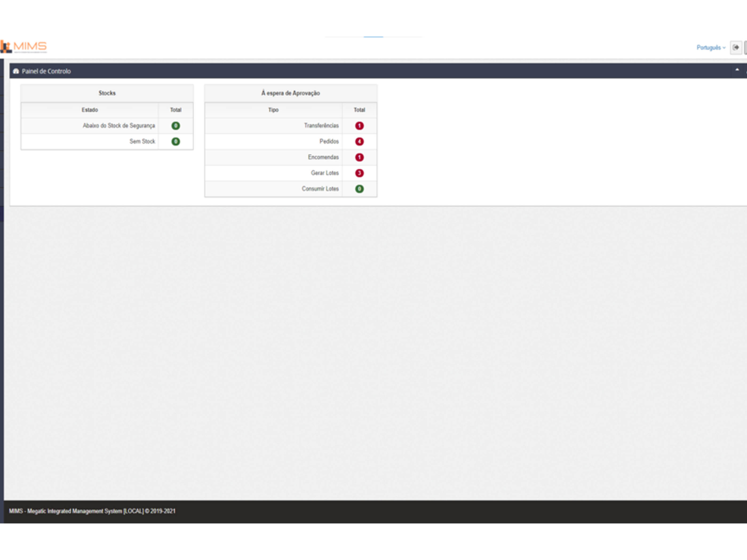Collapse the Painel de Controlo panel

coord(737,70)
